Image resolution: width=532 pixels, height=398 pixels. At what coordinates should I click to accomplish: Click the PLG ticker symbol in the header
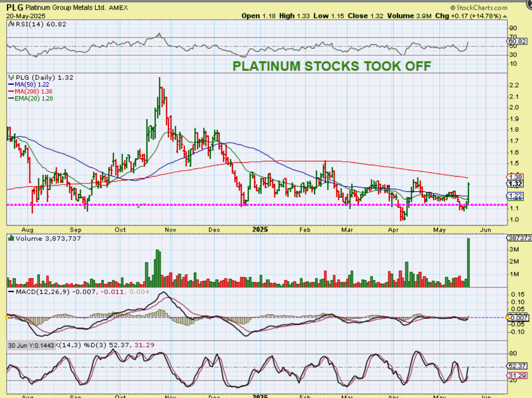pos(15,7)
